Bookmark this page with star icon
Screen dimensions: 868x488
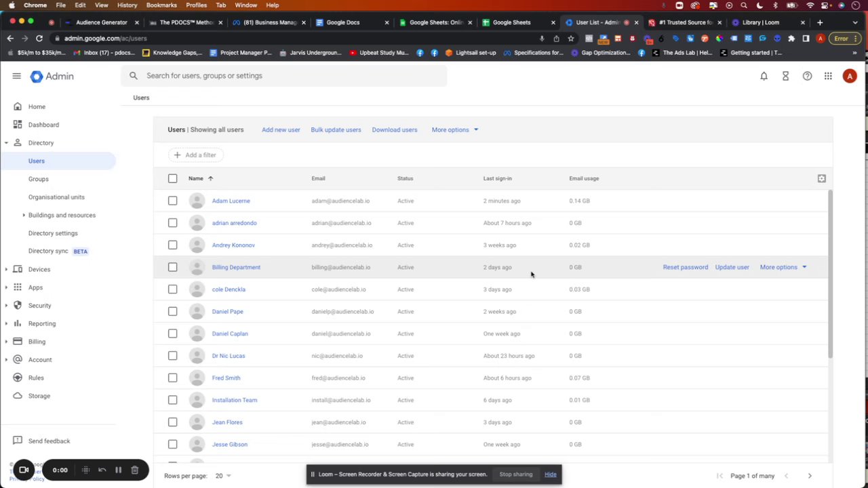point(570,39)
